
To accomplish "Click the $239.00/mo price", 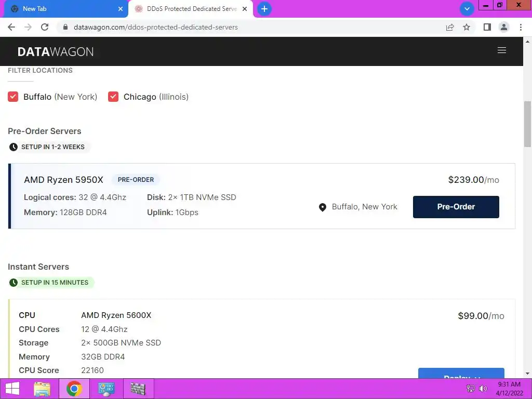I will (474, 180).
